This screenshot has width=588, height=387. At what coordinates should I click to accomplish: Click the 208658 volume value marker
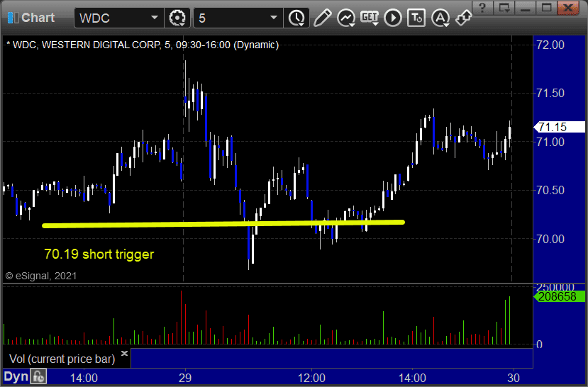click(x=559, y=296)
